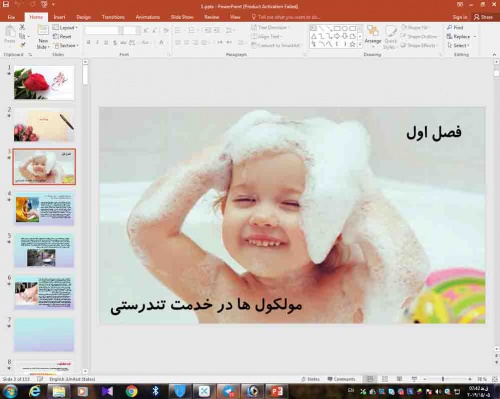Open Visual Studio from the taskbar
The image size is (500, 399).
pos(107,391)
